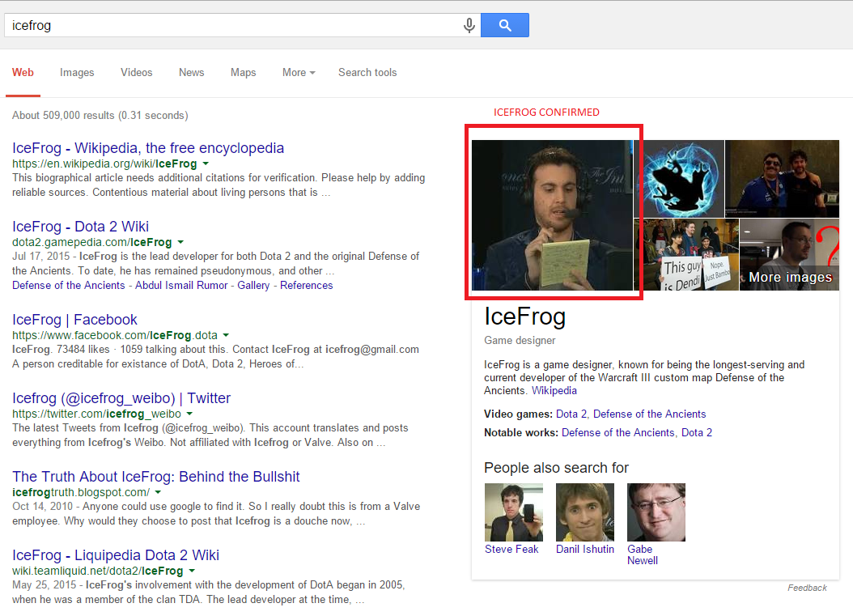Viewport: 853px width, 616px height.
Task: Open Abdul Ismail Rumor sitelink
Action: click(181, 285)
